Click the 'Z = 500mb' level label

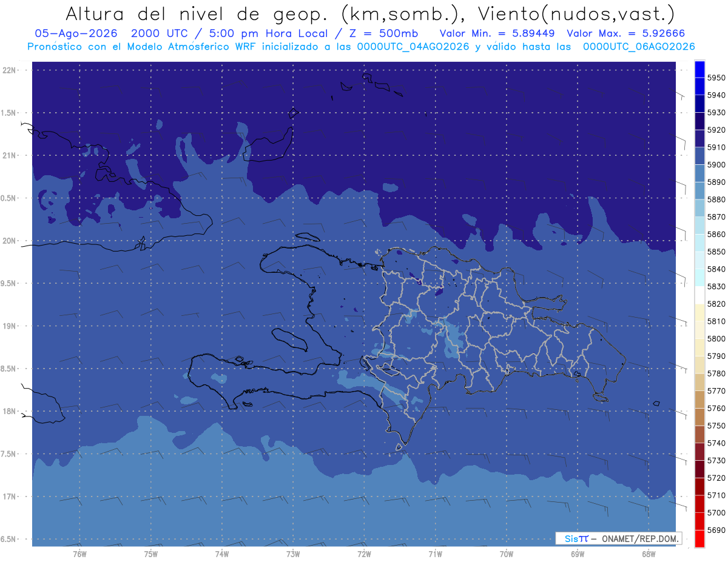pos(382,33)
